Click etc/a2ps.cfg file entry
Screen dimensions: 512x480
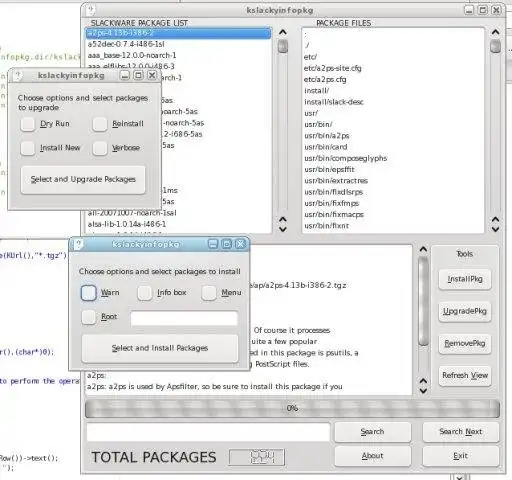point(325,80)
